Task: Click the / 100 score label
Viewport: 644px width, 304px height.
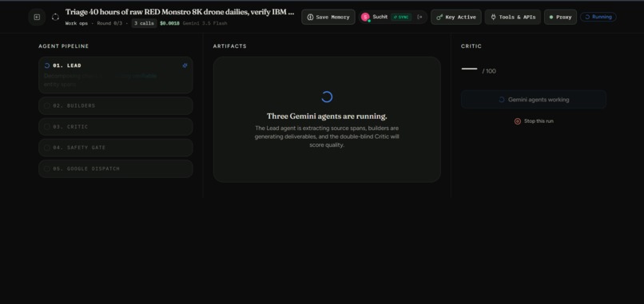Action: point(489,71)
